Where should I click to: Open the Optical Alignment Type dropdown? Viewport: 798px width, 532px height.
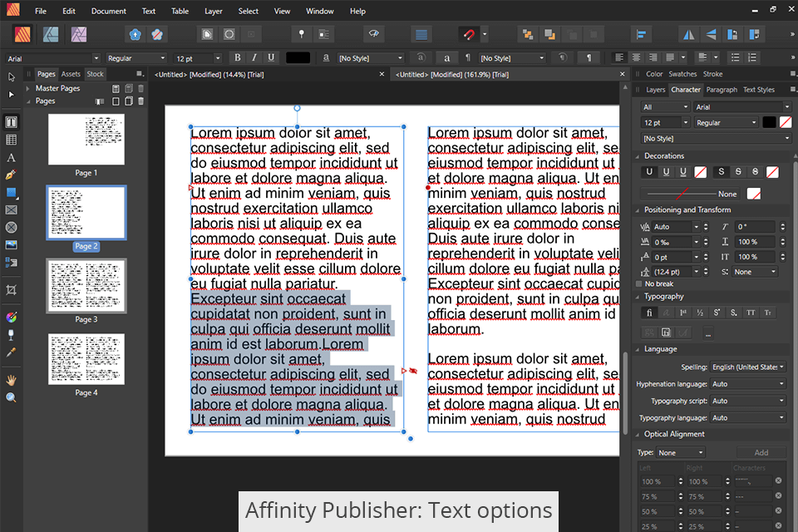click(681, 452)
